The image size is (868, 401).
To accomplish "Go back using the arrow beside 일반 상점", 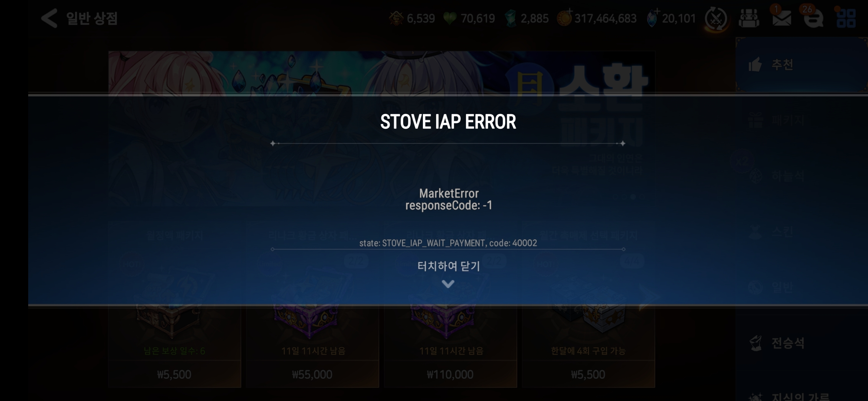I will coord(49,18).
